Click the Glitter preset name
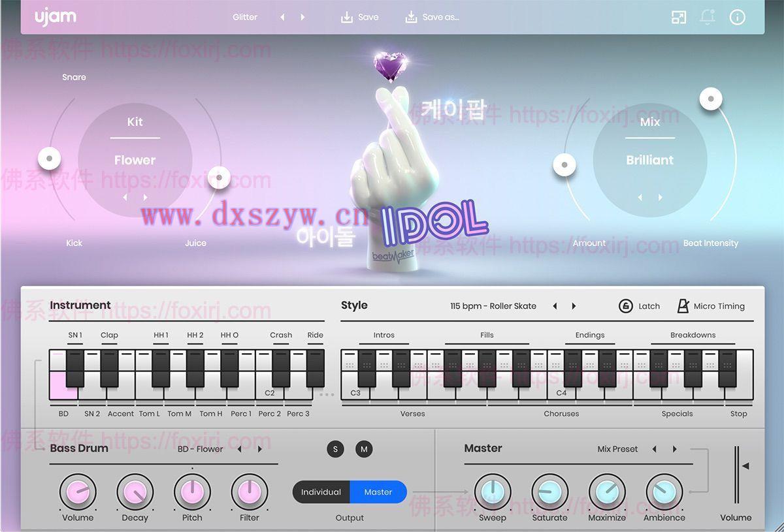The height and width of the screenshot is (532, 784). click(245, 17)
